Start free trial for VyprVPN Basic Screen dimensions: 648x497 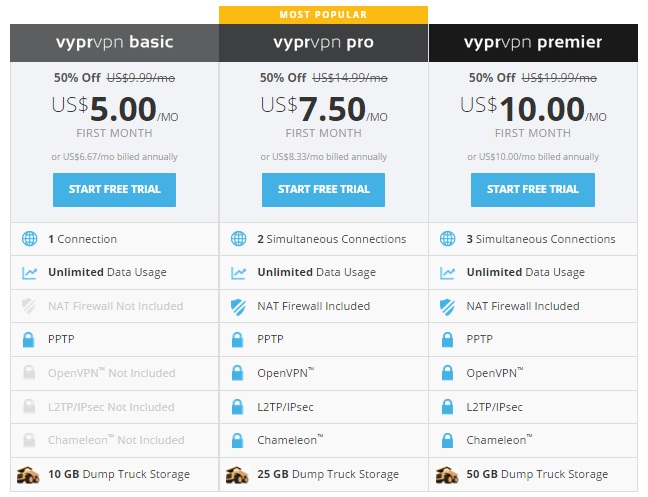[x=114, y=190]
